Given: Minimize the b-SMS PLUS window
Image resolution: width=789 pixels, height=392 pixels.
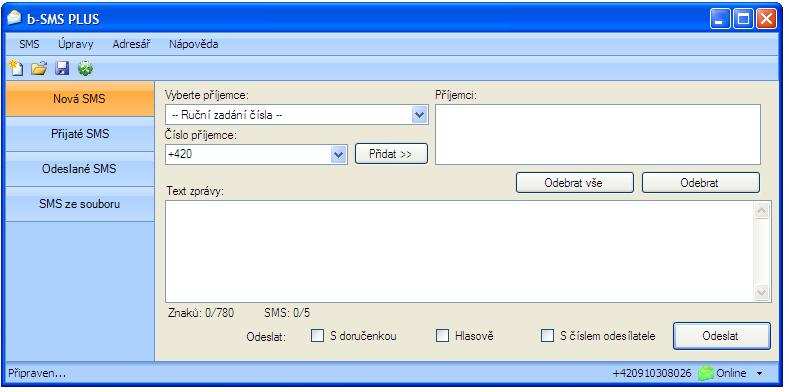Looking at the screenshot, I should [721, 20].
